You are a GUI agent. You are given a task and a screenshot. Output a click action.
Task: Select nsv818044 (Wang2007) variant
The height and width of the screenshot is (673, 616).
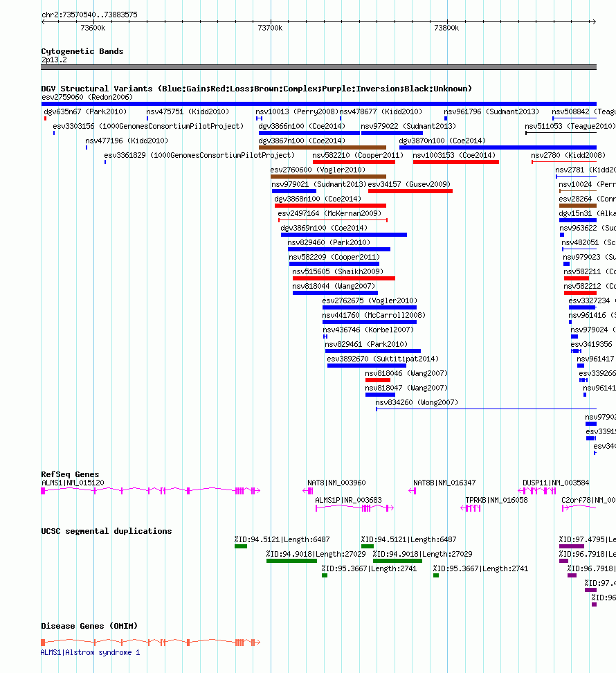coord(335,294)
